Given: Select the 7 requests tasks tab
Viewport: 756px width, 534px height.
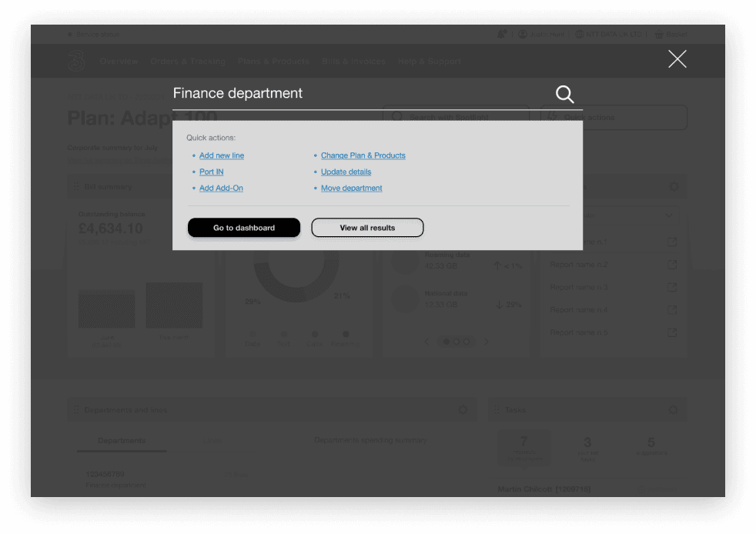Looking at the screenshot, I should click(x=524, y=448).
